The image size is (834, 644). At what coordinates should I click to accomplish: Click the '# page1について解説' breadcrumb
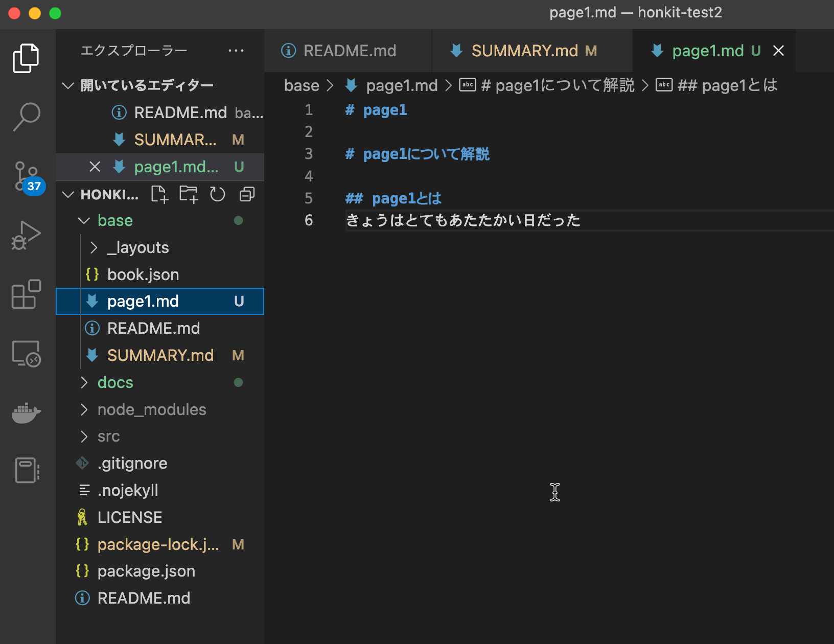pyautogui.click(x=547, y=85)
